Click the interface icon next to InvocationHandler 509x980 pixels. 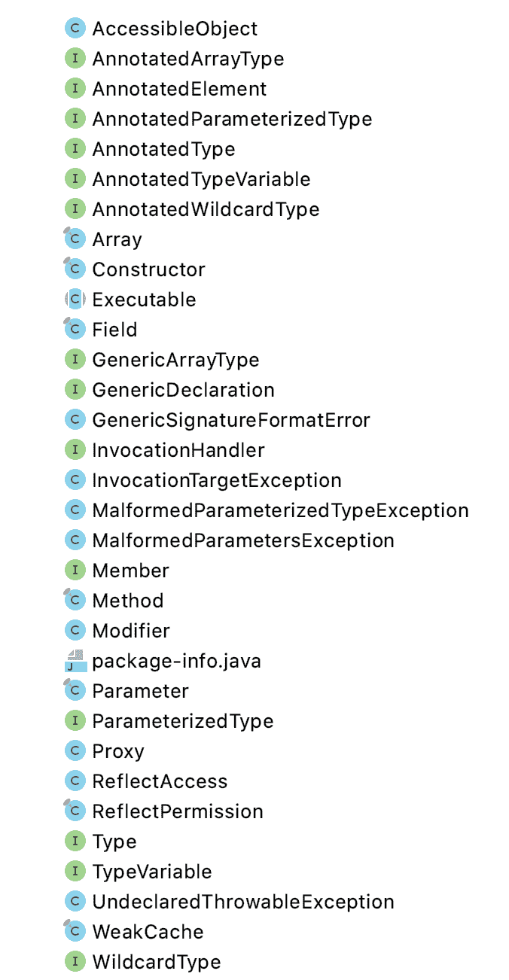click(x=74, y=450)
